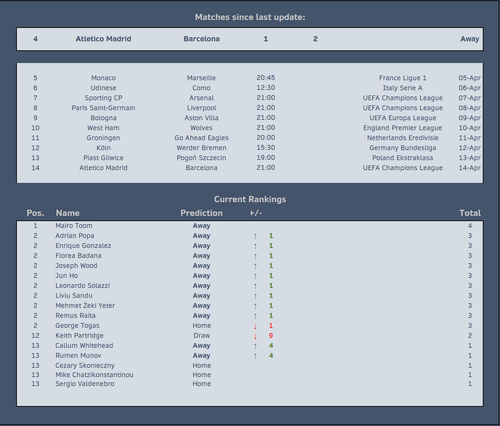This screenshot has height=426, width=500.
Task: Click 'Marseille' away team
Action: click(201, 78)
